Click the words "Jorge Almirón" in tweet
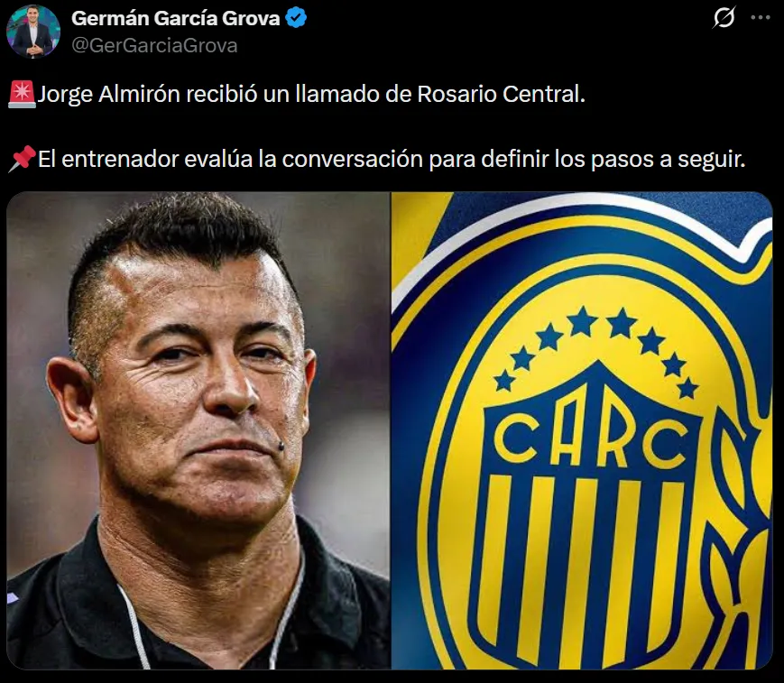The image size is (784, 683). point(108,94)
